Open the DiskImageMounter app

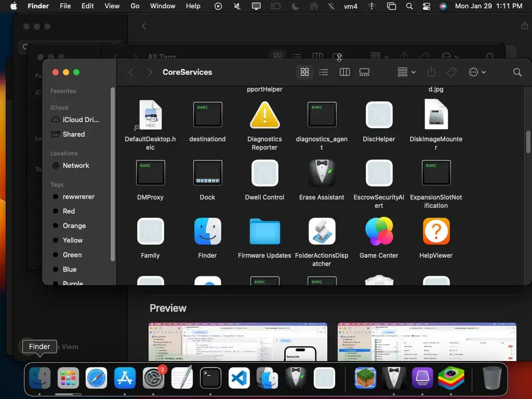pyautogui.click(x=436, y=114)
